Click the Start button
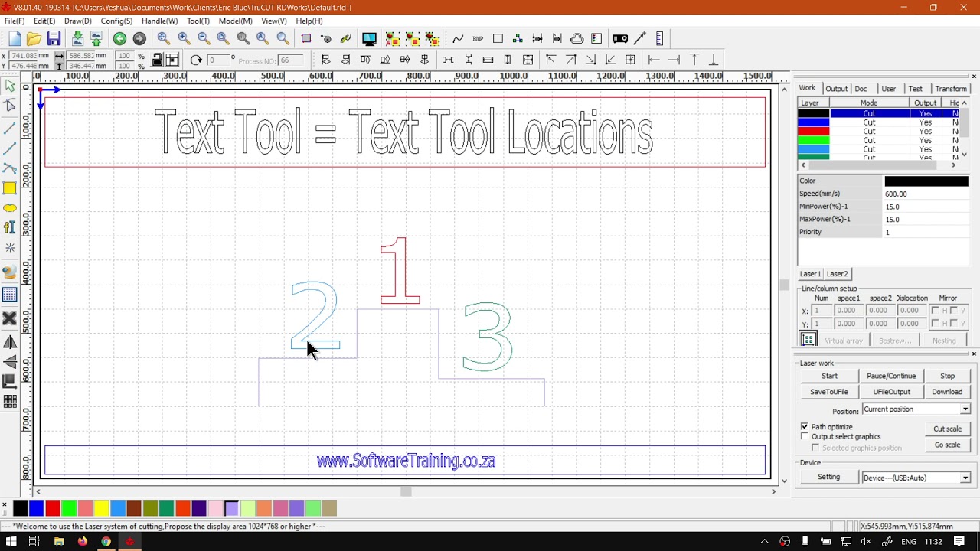980x551 pixels. [829, 376]
